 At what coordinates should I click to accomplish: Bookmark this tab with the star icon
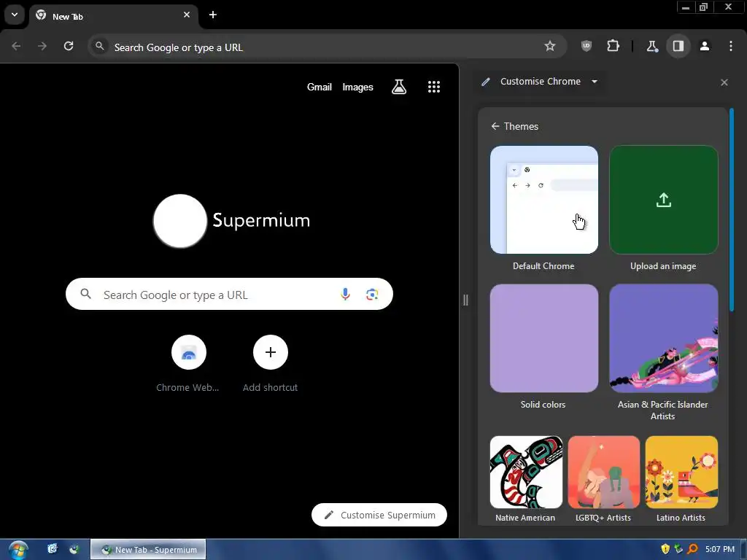pyautogui.click(x=550, y=46)
